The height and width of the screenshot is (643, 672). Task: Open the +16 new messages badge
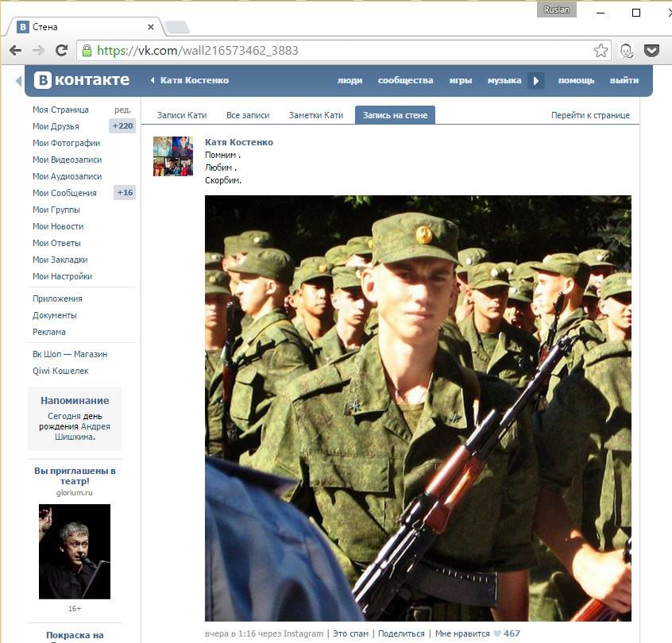(125, 193)
